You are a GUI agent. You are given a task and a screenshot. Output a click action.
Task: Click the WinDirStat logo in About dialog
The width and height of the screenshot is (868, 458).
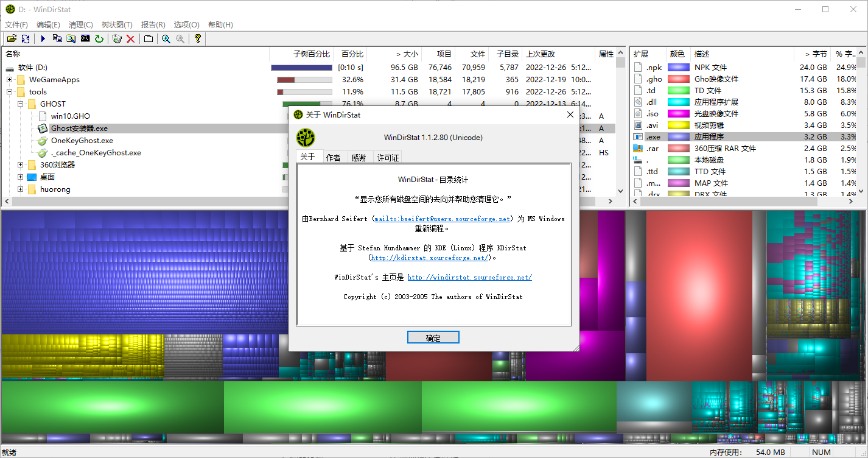tap(306, 137)
